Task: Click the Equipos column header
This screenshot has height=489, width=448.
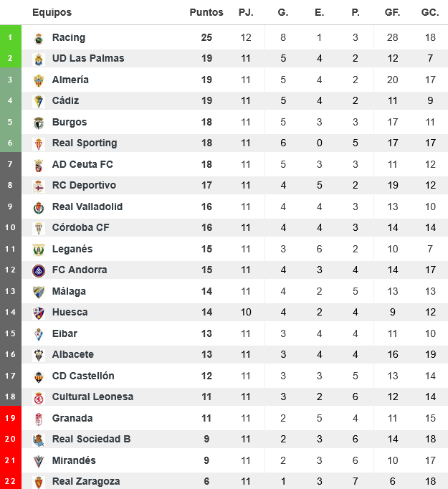Action: (52, 12)
